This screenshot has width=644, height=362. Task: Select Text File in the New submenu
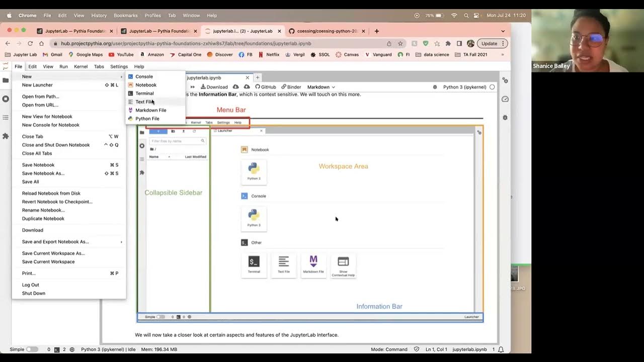pos(155,102)
